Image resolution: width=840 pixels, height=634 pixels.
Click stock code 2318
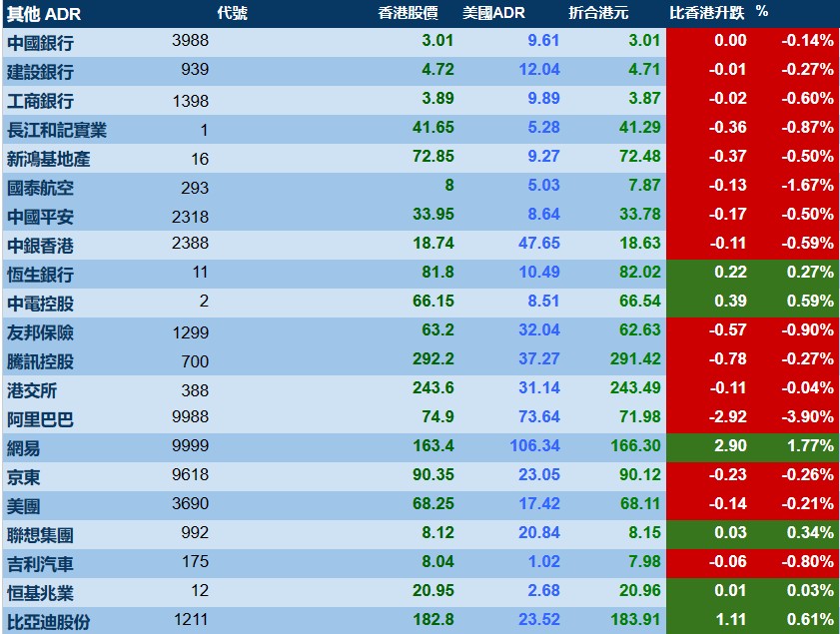[x=190, y=217]
